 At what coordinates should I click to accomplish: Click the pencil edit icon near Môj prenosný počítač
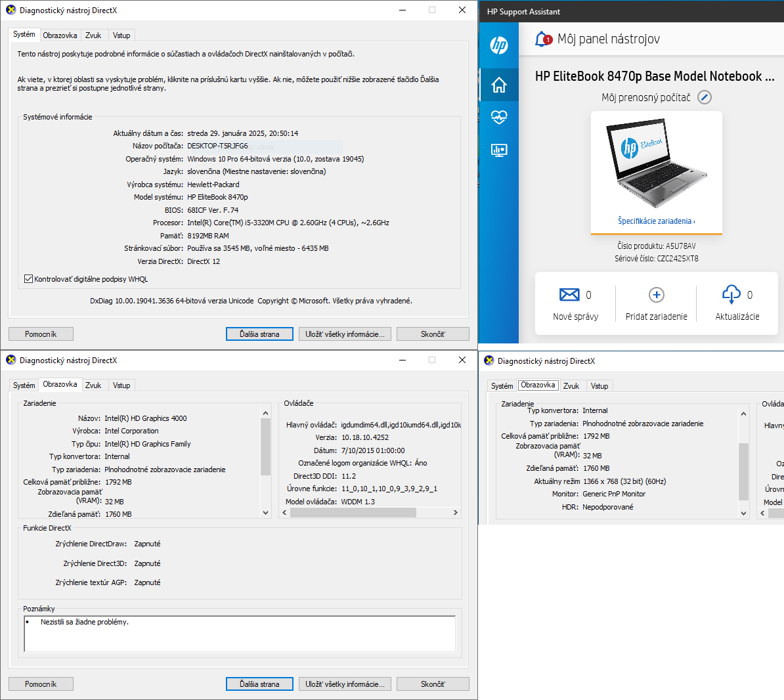coord(704,97)
